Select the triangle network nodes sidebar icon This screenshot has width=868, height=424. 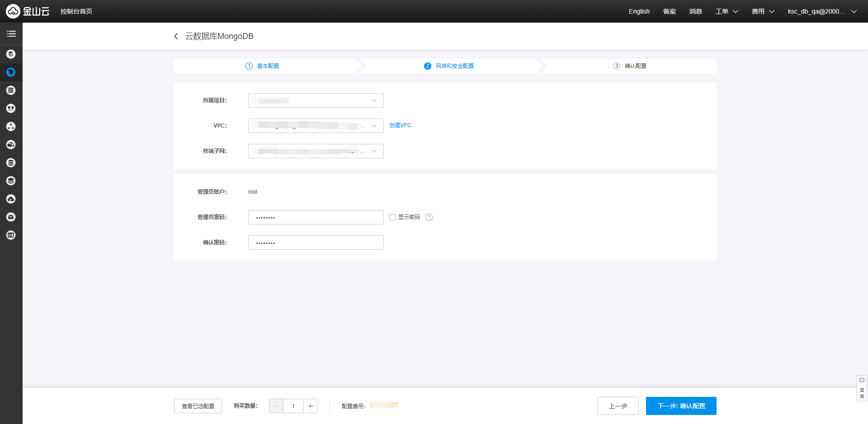[11, 127]
